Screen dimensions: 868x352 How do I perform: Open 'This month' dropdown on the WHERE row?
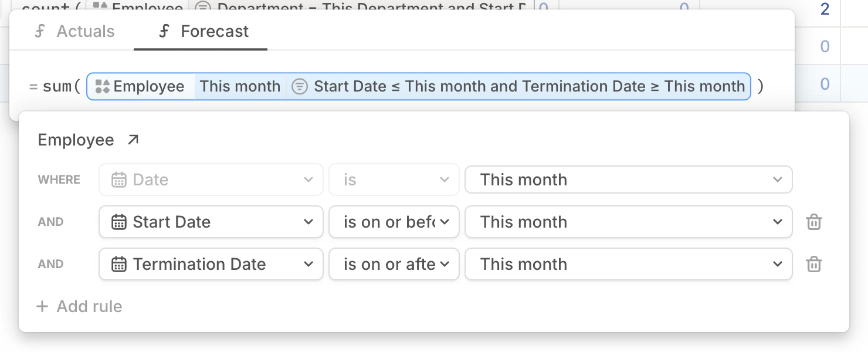pos(628,180)
